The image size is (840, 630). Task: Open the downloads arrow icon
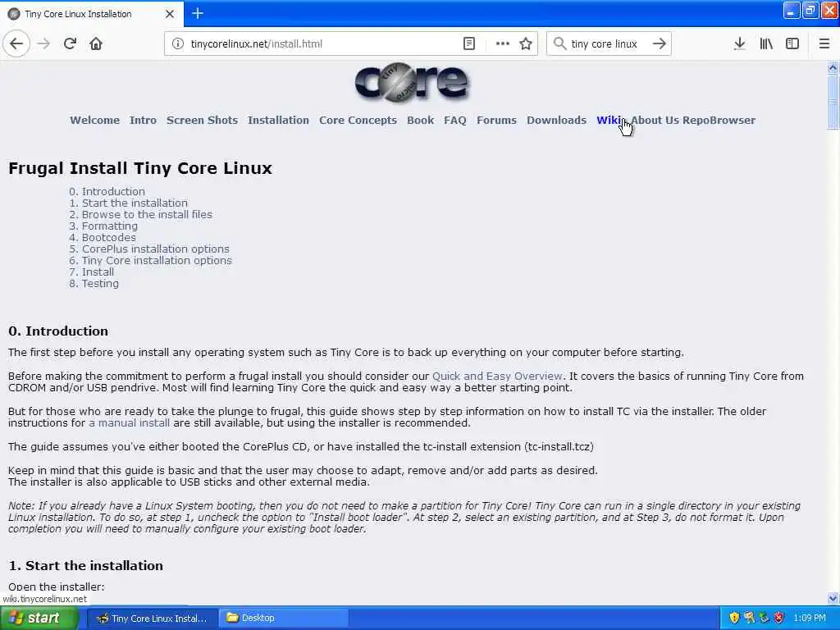tap(739, 44)
